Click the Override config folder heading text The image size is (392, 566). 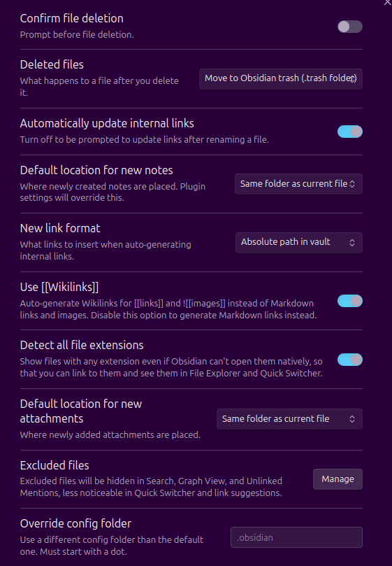(75, 523)
